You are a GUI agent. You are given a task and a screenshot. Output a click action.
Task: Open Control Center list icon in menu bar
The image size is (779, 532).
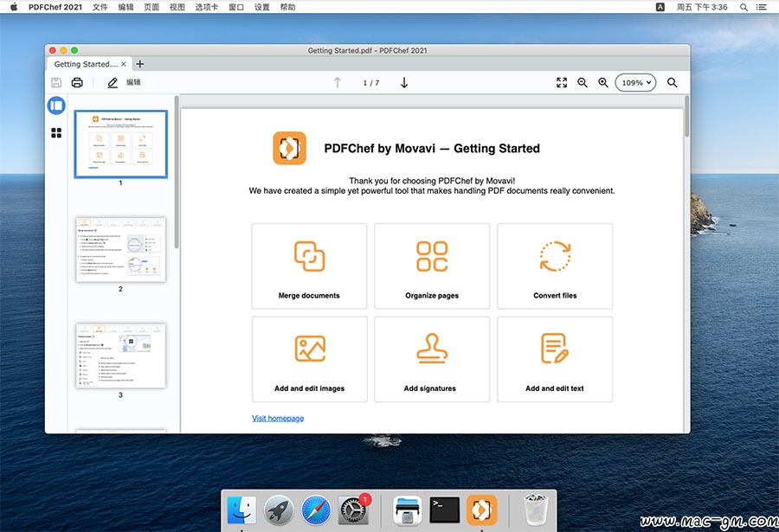point(761,7)
